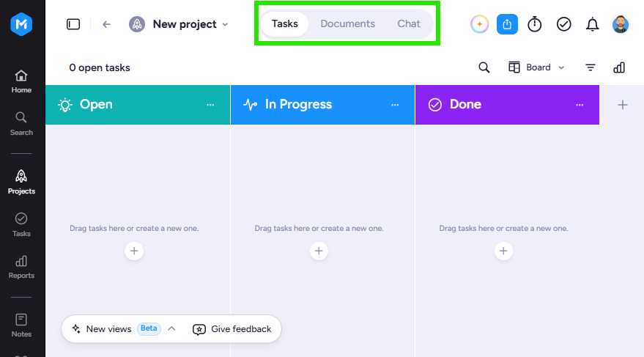Click the MeisterTask logo icon
Image resolution: width=644 pixels, height=357 pixels.
21,24
